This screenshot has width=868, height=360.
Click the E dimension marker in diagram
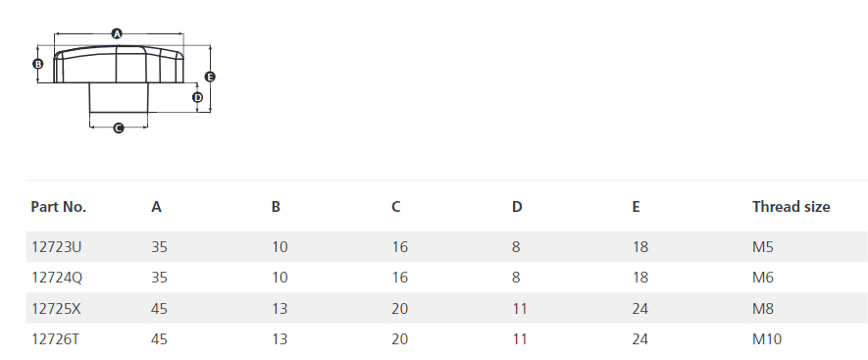coord(210,77)
